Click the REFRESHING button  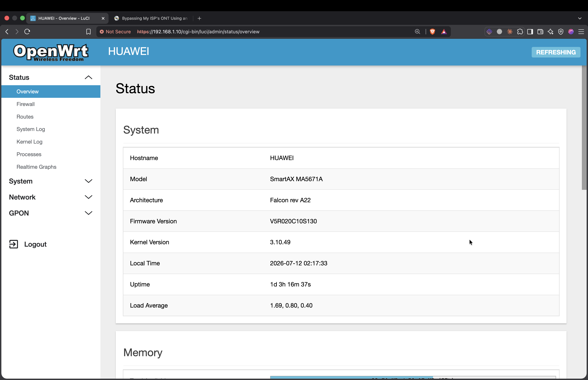click(x=556, y=52)
